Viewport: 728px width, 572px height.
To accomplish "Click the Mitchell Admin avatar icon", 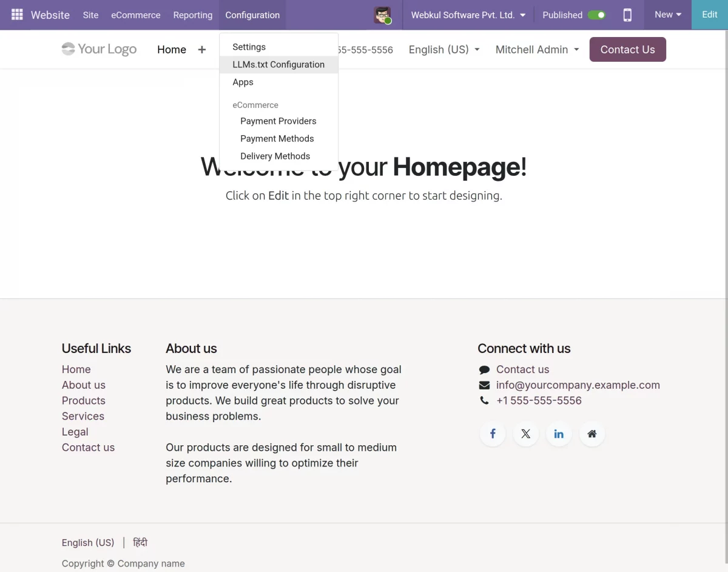I will coord(383,15).
